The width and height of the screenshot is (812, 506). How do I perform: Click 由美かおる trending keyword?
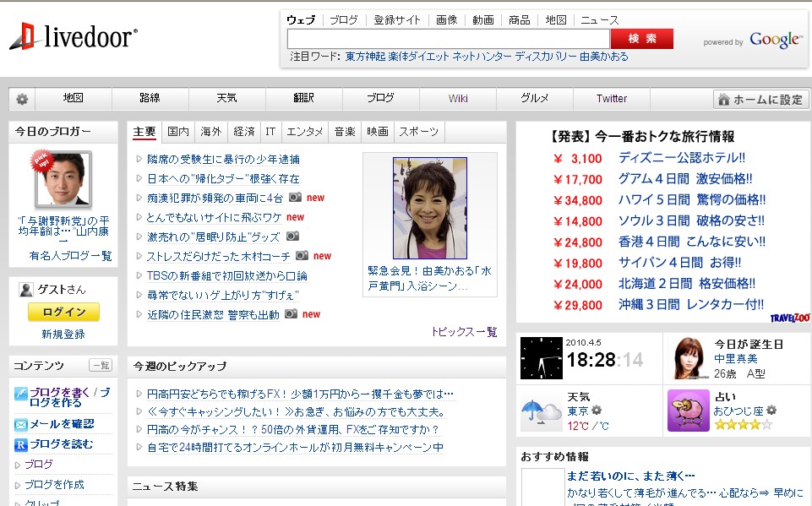[604, 56]
